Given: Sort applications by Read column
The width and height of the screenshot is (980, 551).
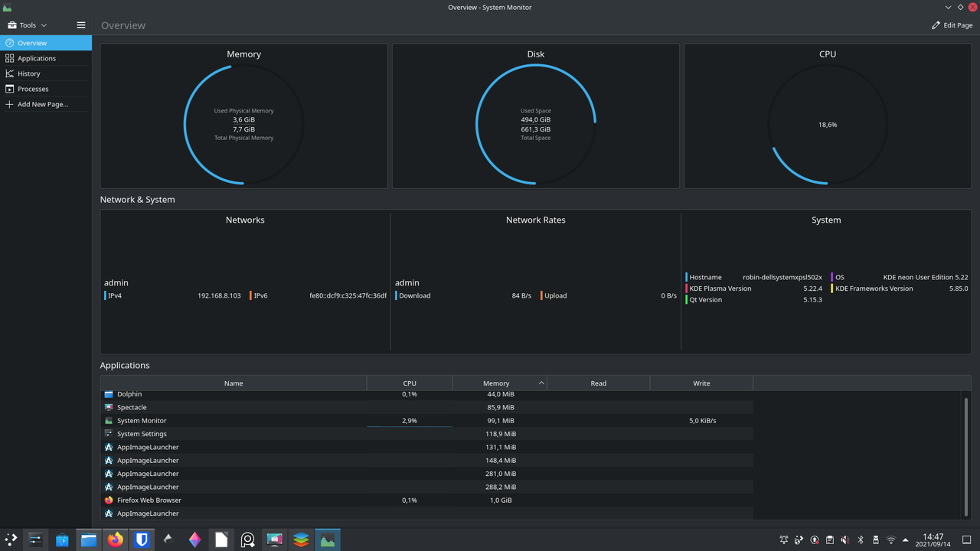Looking at the screenshot, I should click(599, 383).
